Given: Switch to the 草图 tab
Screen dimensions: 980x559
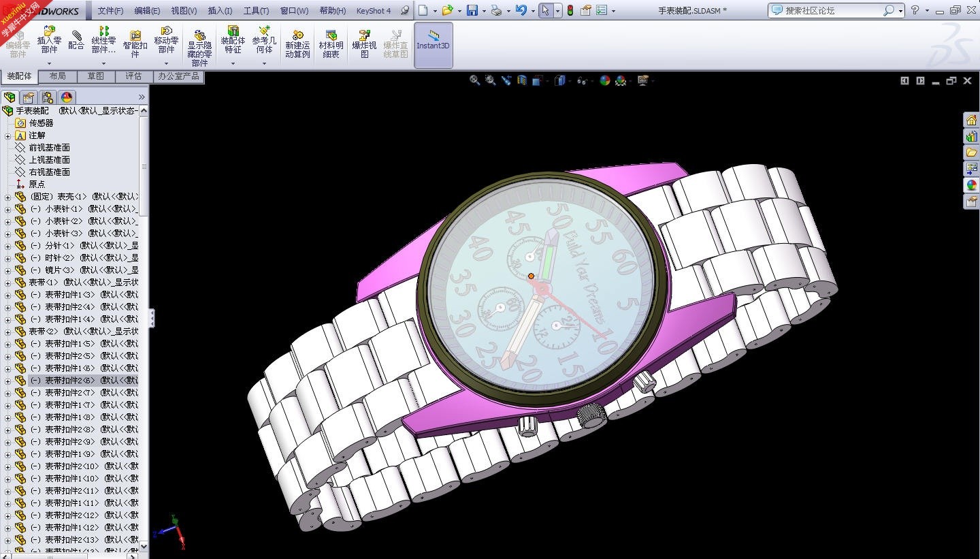Looking at the screenshot, I should pyautogui.click(x=96, y=76).
